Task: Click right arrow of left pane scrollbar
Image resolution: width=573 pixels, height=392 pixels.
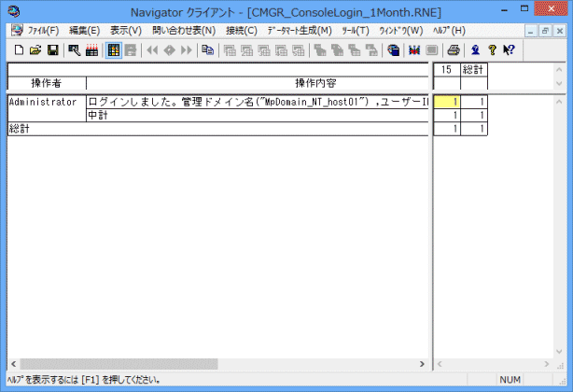Action: [422, 364]
